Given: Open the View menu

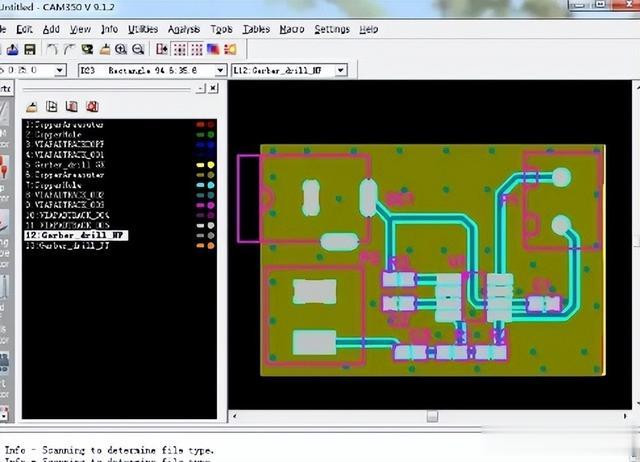Looking at the screenshot, I should pos(80,29).
